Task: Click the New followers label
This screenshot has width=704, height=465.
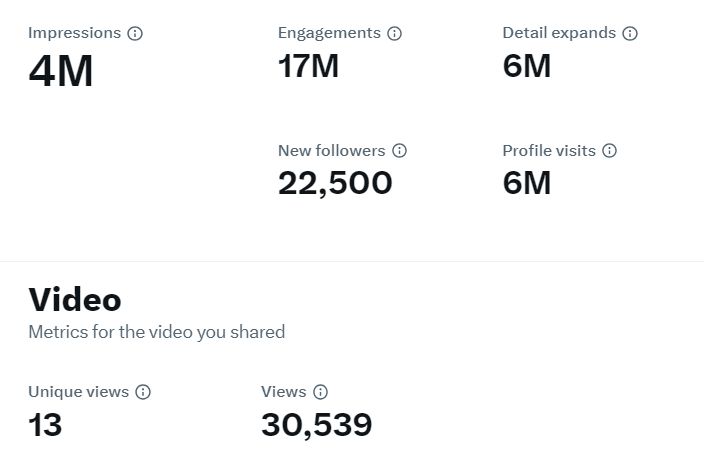Action: point(332,150)
